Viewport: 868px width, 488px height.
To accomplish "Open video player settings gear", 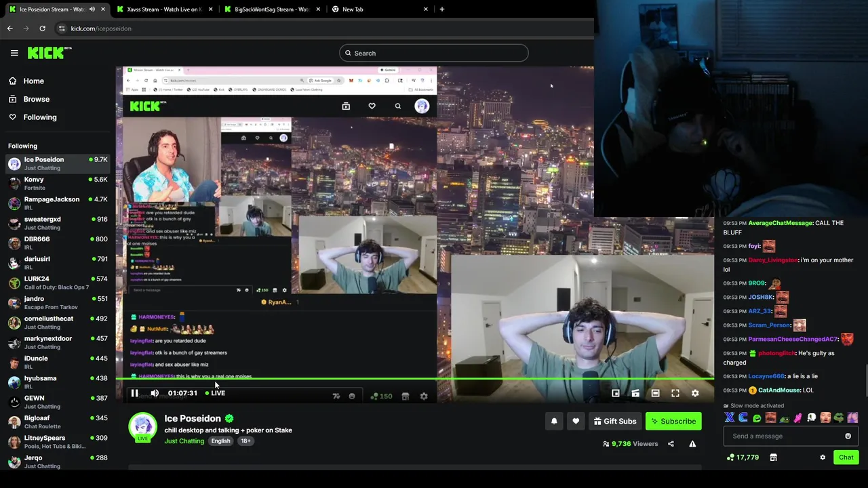I will 695,393.
